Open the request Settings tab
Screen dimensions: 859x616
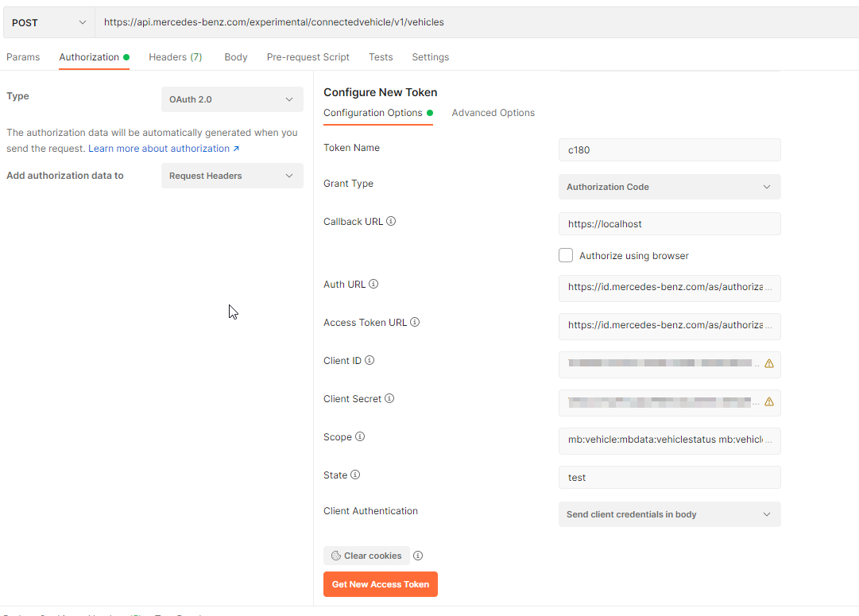pos(430,57)
